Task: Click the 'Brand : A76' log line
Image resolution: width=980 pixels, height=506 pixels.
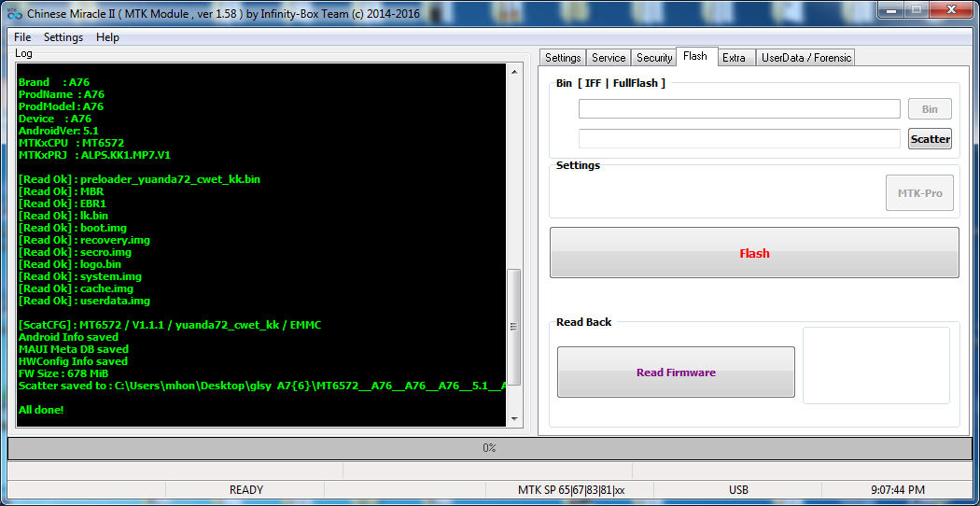Action: (54, 82)
